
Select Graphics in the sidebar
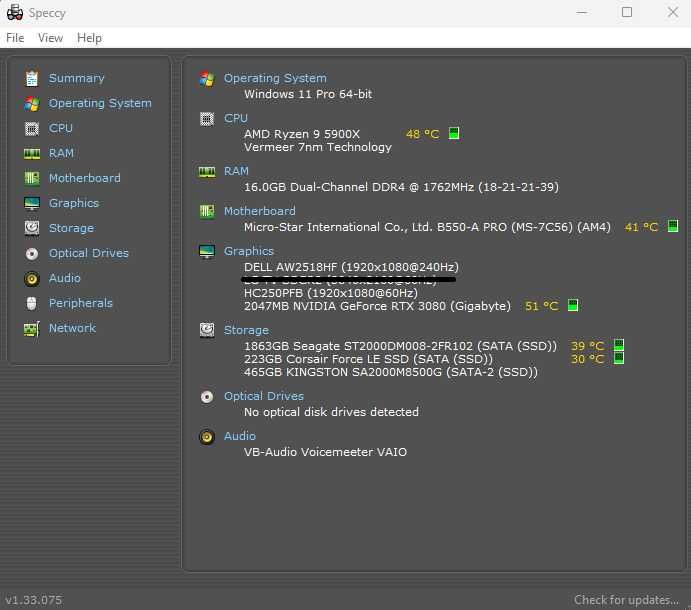coord(74,203)
